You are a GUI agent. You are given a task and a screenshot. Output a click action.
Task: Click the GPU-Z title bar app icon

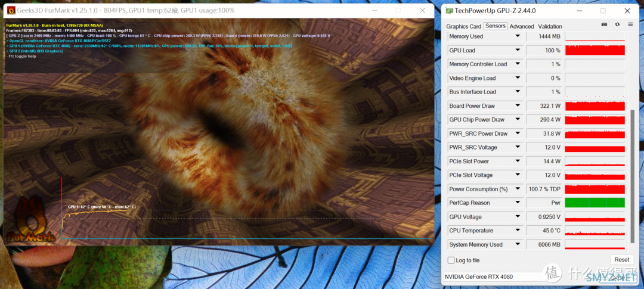tap(450, 11)
